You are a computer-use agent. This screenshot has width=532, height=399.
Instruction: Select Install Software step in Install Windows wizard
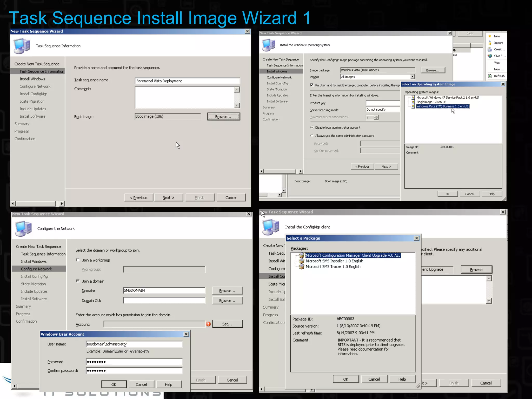click(277, 101)
